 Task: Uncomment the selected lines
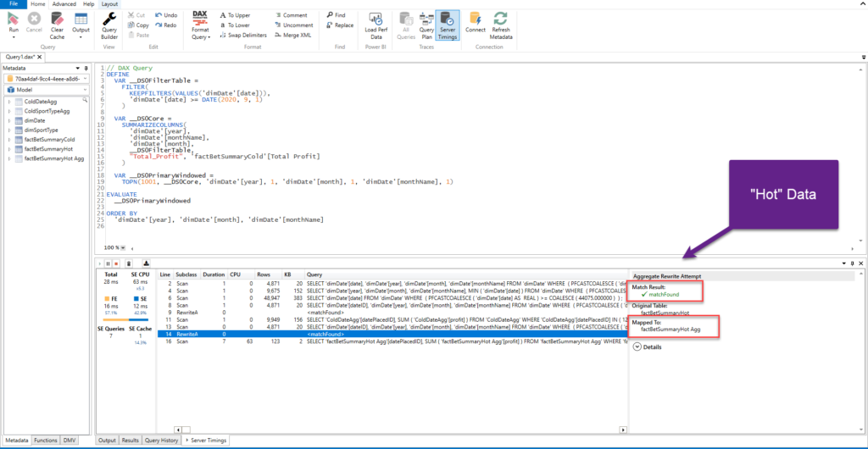click(x=293, y=25)
